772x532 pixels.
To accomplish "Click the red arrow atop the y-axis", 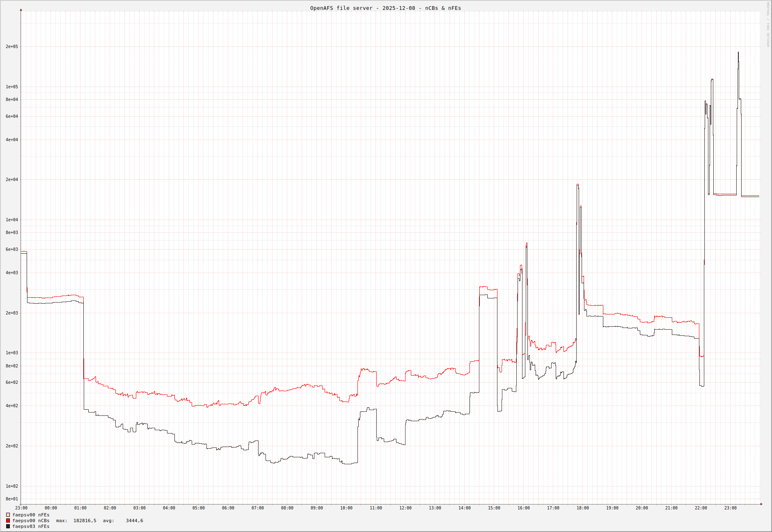I will [x=21, y=10].
